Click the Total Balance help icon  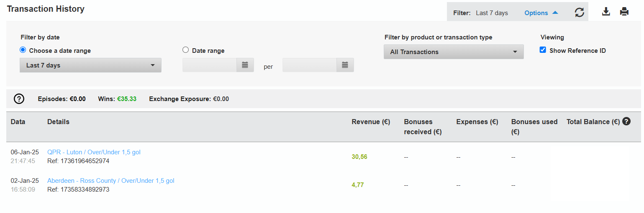coord(626,122)
